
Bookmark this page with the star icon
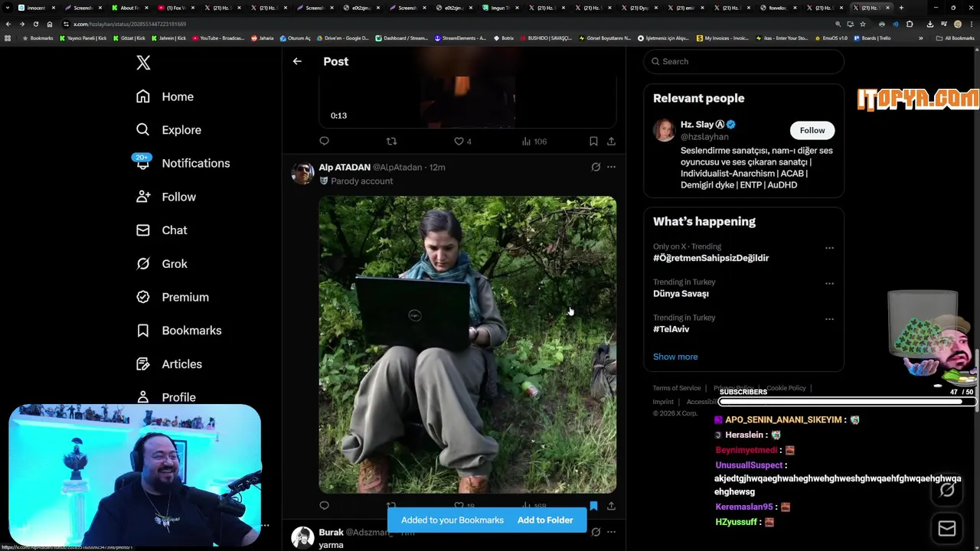pyautogui.click(x=863, y=24)
